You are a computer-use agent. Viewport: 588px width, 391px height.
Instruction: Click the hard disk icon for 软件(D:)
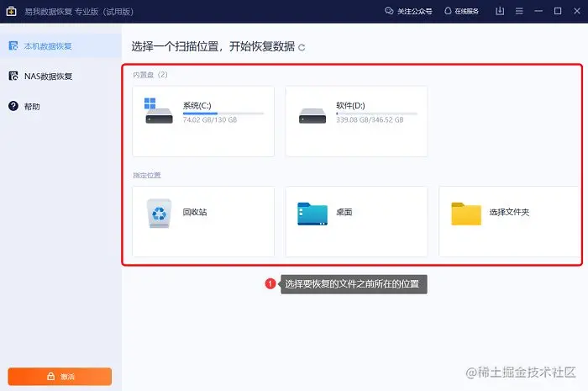click(x=312, y=116)
